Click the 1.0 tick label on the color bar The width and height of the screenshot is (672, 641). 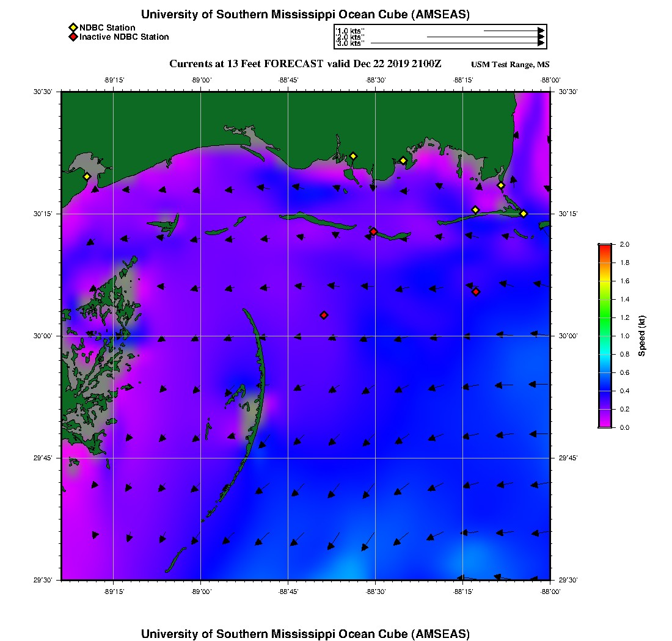[624, 336]
